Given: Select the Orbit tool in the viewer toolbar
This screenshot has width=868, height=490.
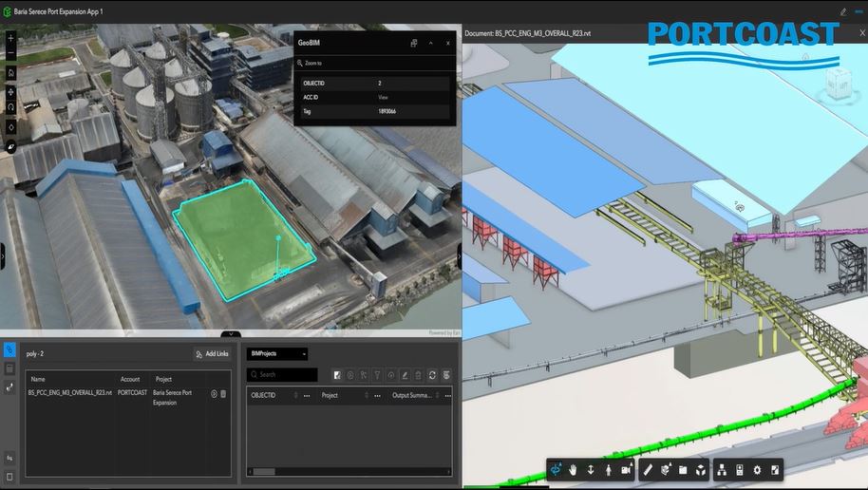Looking at the screenshot, I should (556, 470).
